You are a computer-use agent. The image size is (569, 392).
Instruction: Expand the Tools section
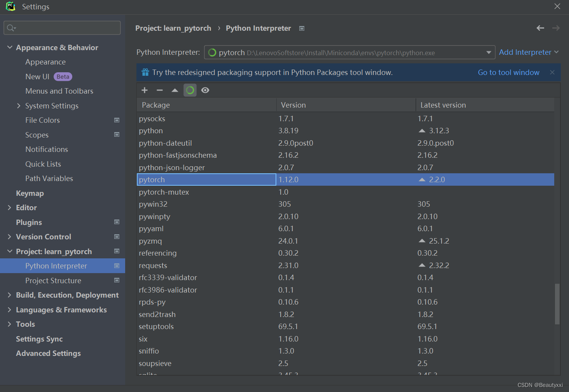coord(10,324)
